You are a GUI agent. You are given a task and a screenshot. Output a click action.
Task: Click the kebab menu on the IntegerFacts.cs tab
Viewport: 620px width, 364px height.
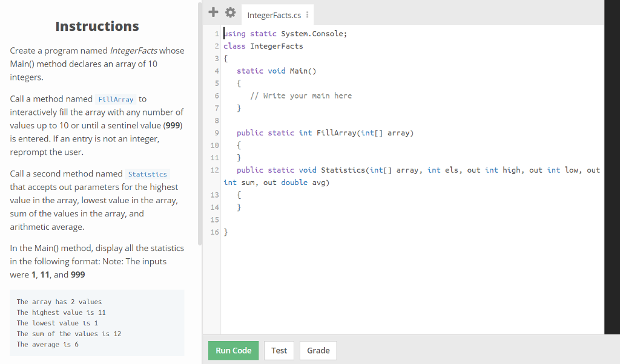(x=307, y=15)
